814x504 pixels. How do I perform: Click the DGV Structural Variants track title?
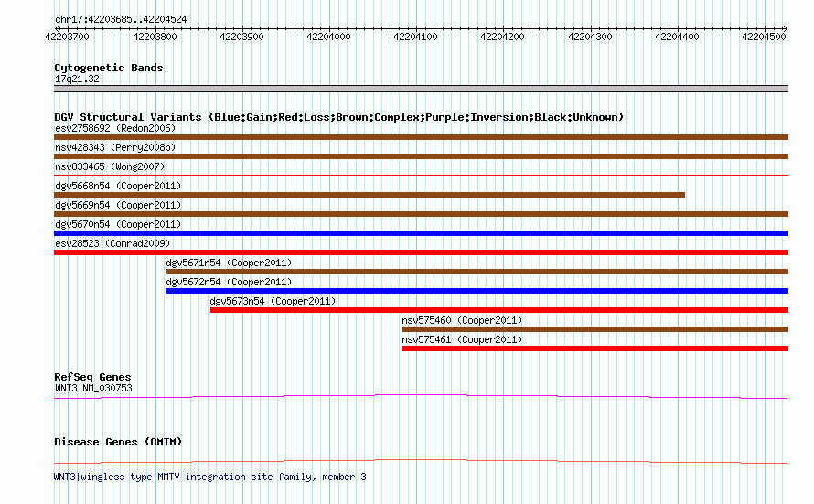pos(339,117)
